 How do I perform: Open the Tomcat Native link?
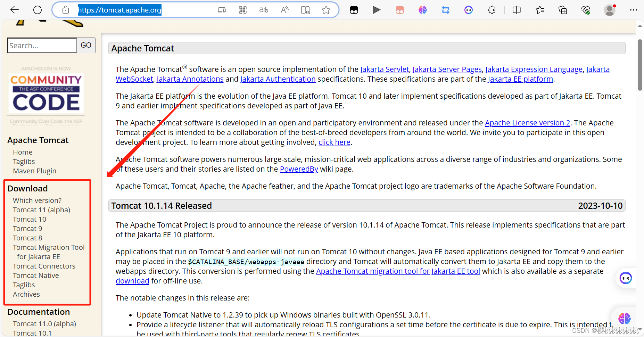[x=36, y=276]
